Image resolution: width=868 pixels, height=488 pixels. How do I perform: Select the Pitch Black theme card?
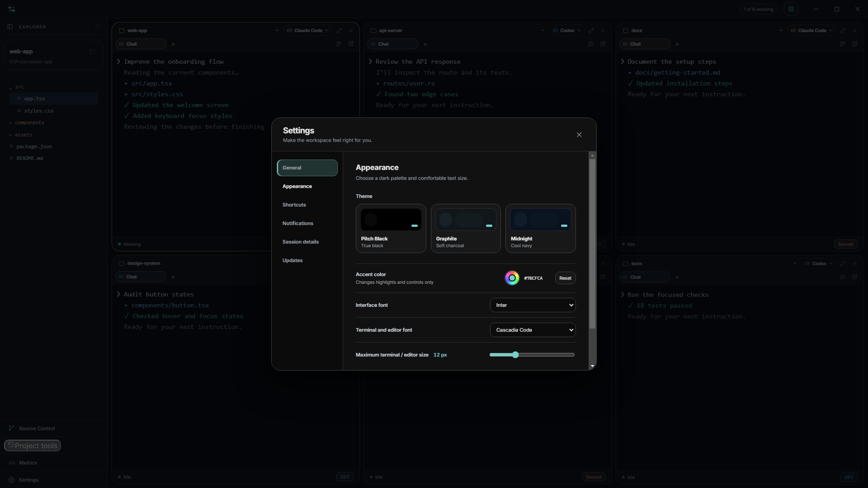pyautogui.click(x=391, y=228)
